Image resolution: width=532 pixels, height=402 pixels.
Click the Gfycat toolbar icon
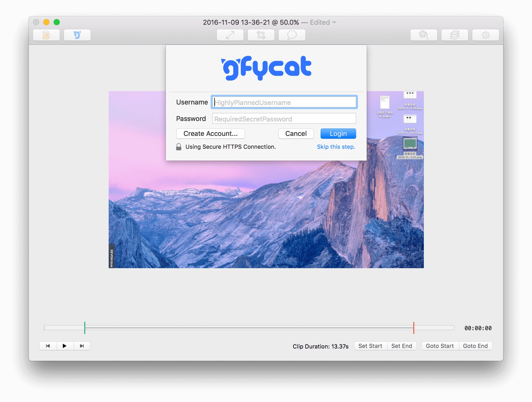point(77,35)
